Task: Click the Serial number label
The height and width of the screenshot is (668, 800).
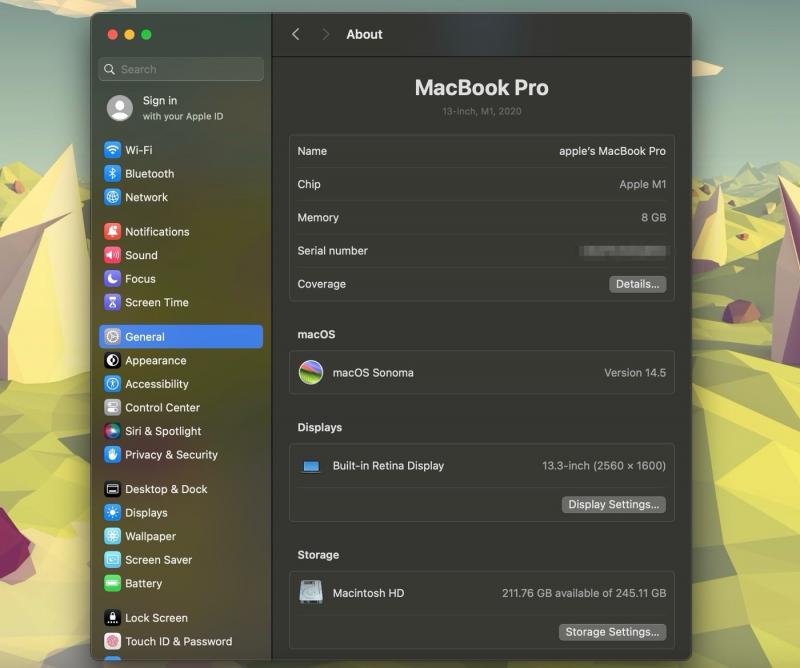Action: pyautogui.click(x=333, y=251)
